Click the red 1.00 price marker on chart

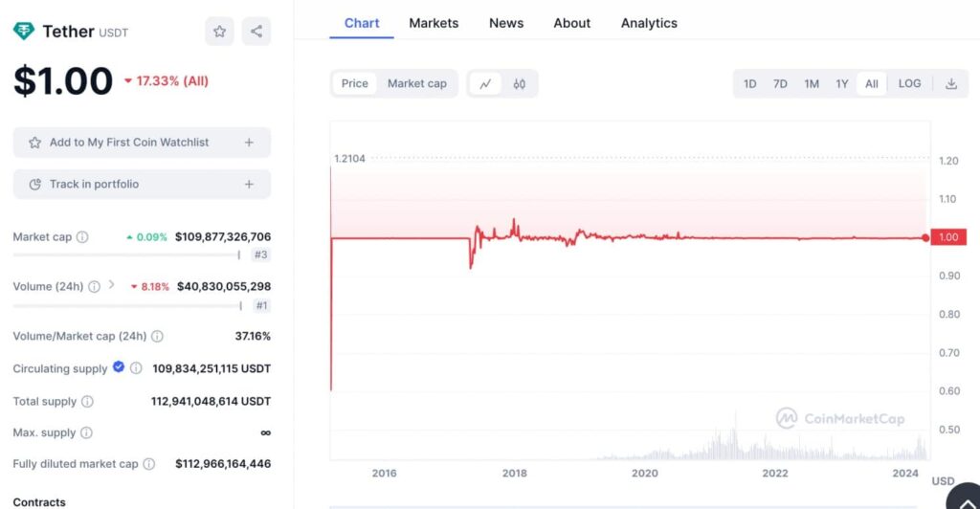point(947,237)
